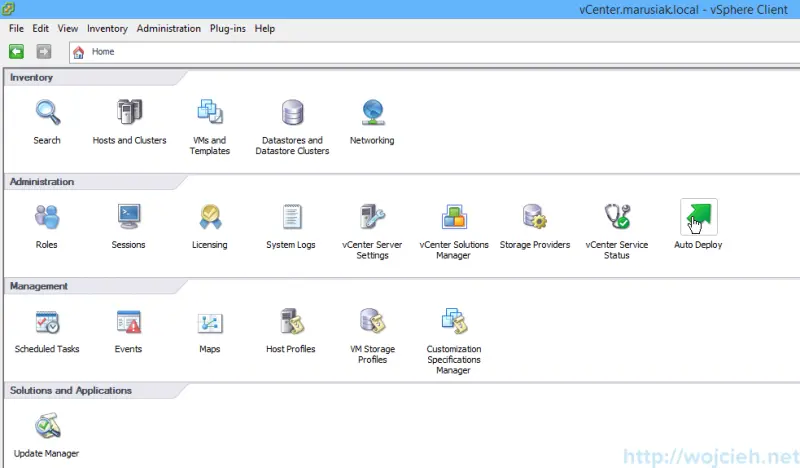Open VM Storage Profiles
Image resolution: width=800 pixels, height=468 pixels.
click(x=372, y=322)
